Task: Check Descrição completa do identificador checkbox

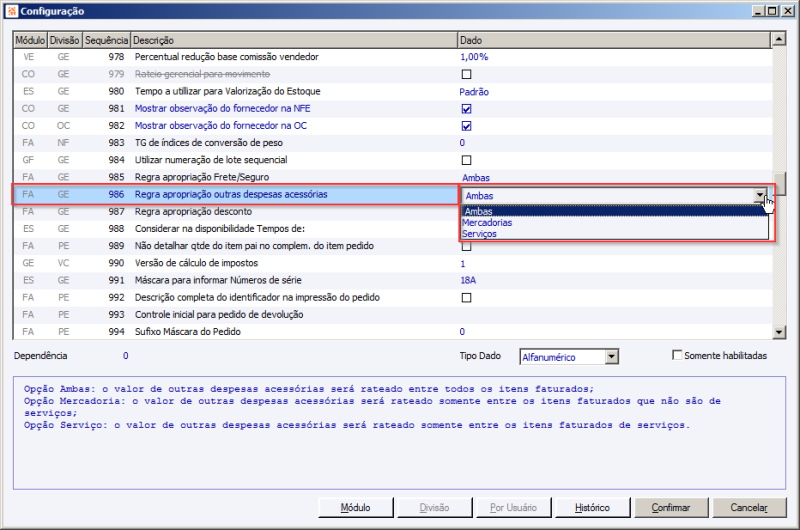Action: (x=466, y=297)
